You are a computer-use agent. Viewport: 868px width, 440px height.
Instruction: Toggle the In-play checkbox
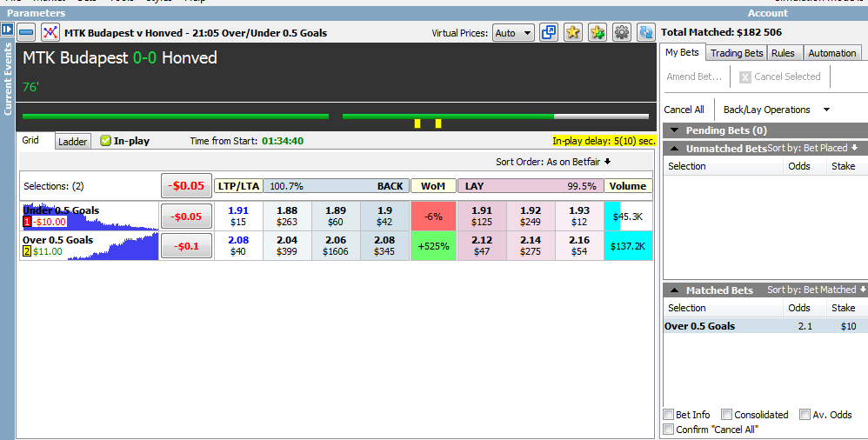pyautogui.click(x=106, y=141)
